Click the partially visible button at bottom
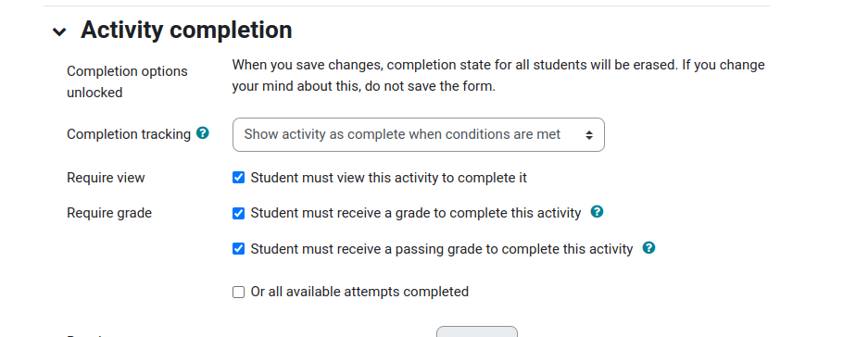Screen dimensions: 868x337 coord(477,331)
